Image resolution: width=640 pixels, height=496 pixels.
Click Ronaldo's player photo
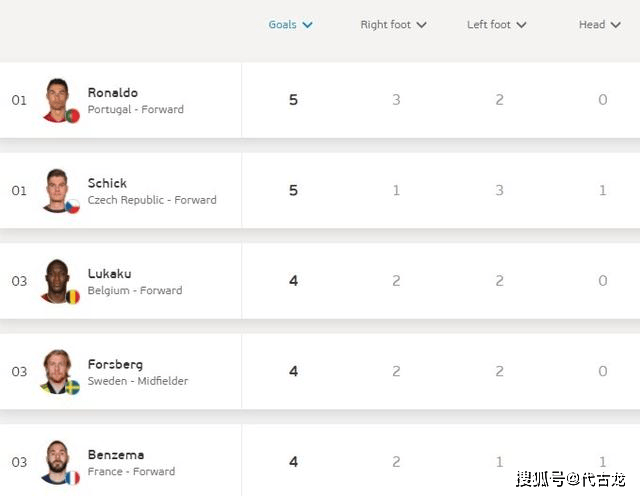pyautogui.click(x=58, y=100)
